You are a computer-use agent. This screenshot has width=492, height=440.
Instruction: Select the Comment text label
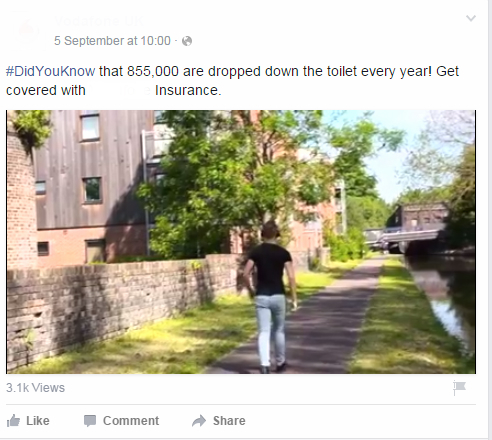point(131,421)
